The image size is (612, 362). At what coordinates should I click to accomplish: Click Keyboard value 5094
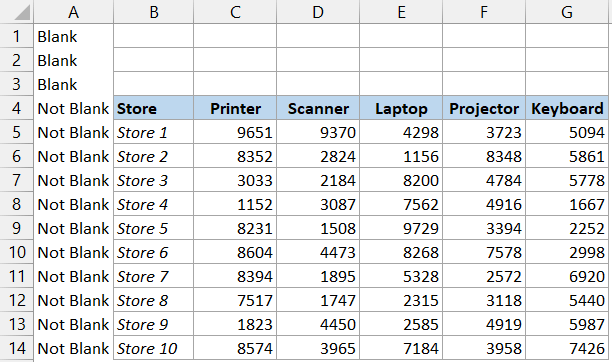pos(567,132)
